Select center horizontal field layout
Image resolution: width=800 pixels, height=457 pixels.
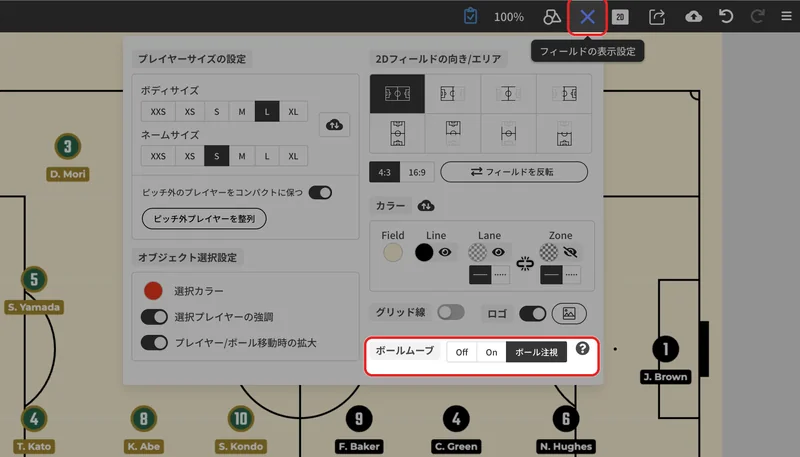pos(508,94)
